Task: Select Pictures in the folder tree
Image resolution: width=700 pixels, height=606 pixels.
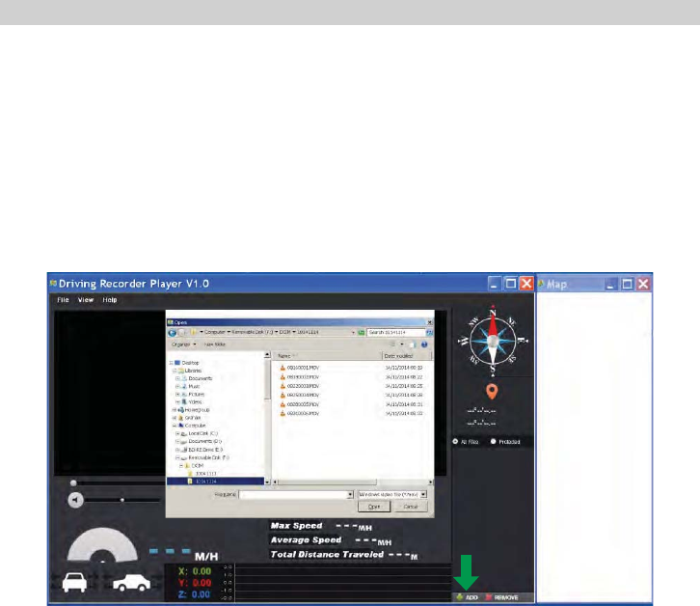Action: (x=197, y=394)
